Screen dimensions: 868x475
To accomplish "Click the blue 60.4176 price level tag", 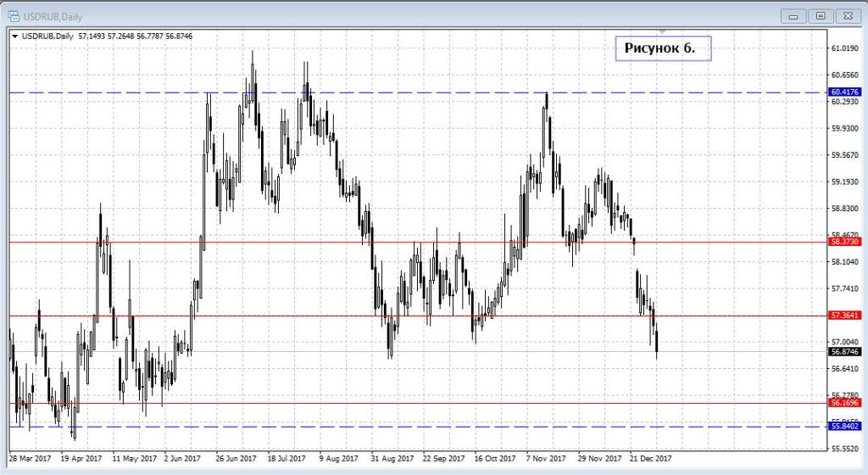I will [845, 92].
